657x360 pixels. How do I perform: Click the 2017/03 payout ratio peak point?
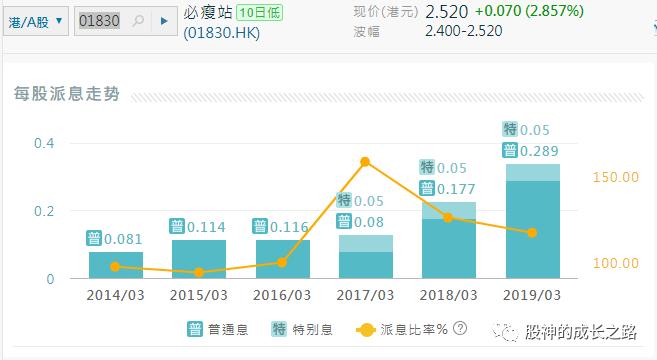point(365,162)
